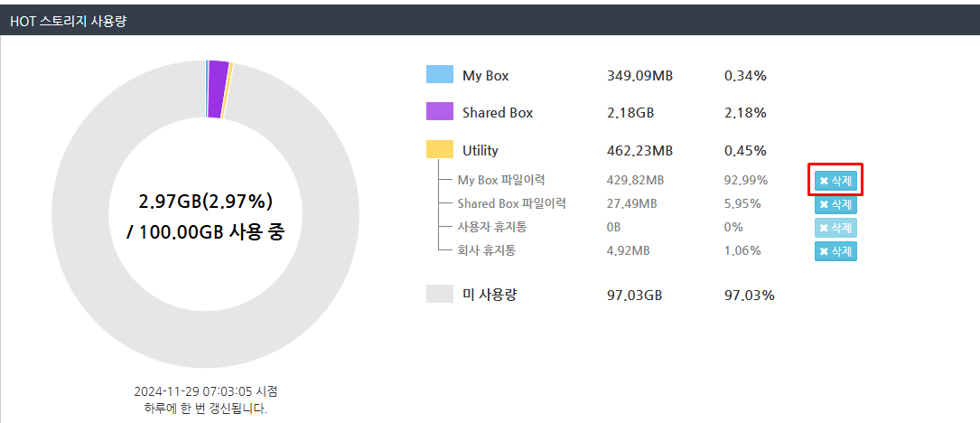
Task: Click the yellow Utility legend swatch
Action: coord(439,149)
